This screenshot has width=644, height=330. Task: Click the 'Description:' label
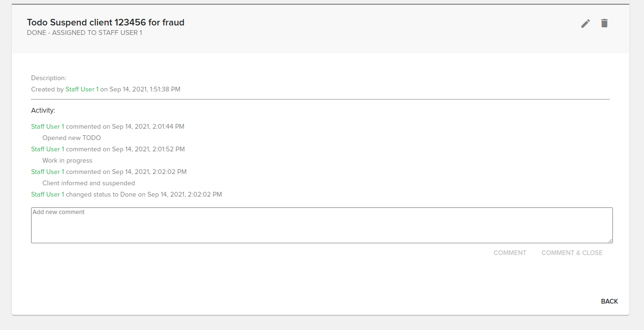(49, 78)
